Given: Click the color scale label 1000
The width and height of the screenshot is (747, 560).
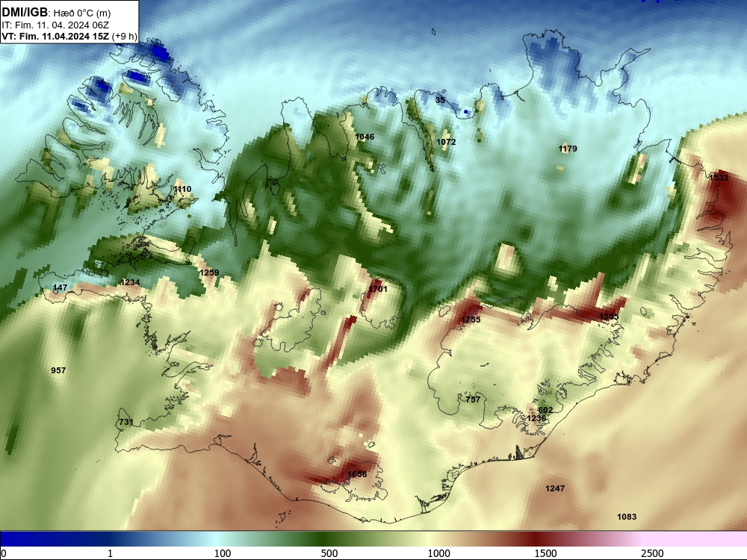Looking at the screenshot, I should tap(438, 553).
